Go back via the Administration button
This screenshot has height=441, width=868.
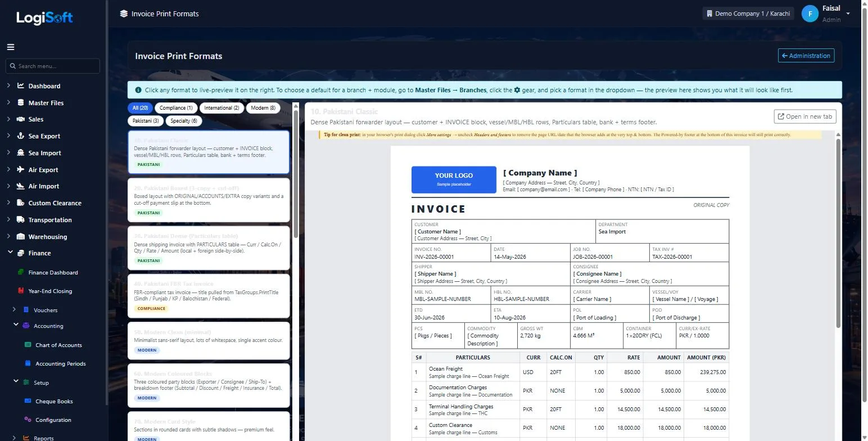[806, 56]
